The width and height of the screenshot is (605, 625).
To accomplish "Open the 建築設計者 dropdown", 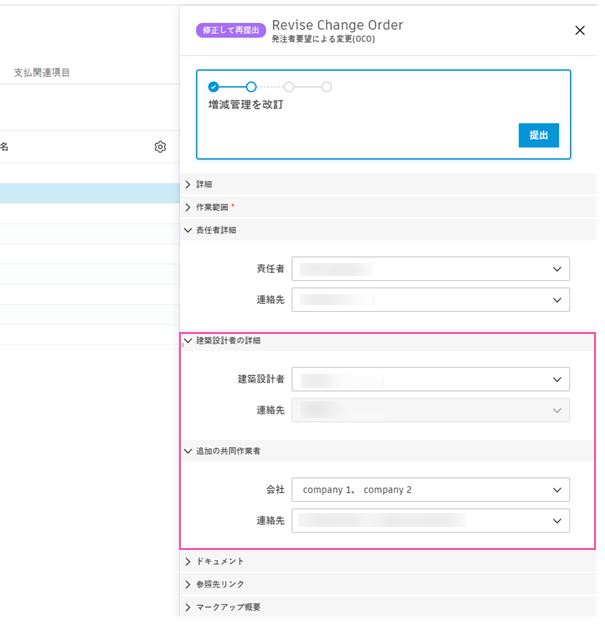I will pyautogui.click(x=430, y=379).
